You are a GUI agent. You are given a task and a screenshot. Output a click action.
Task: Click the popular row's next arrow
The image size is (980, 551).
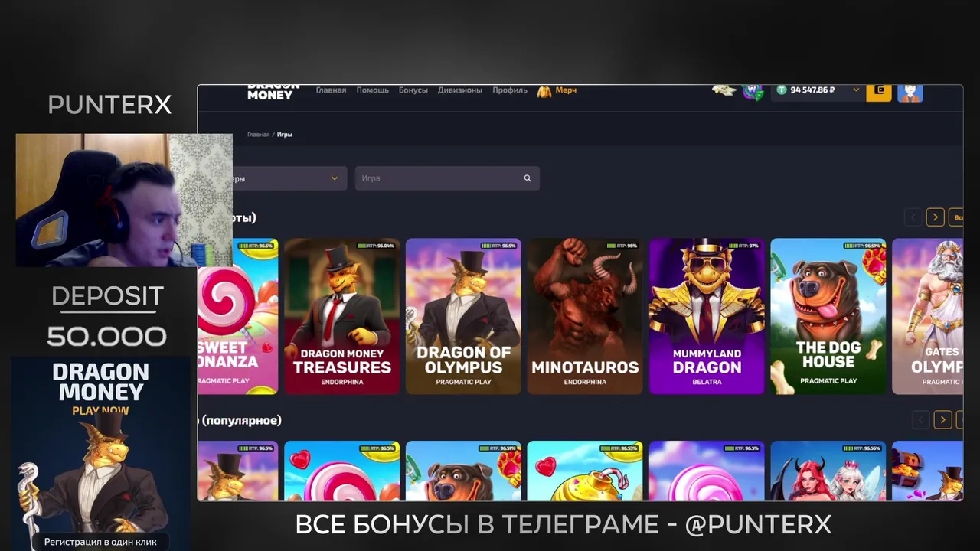point(943,419)
